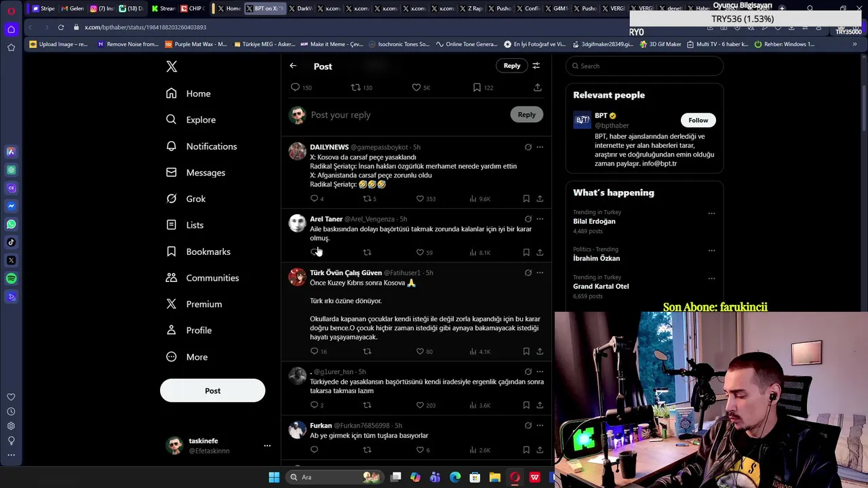Go back with the Post header arrow
Viewport: 868px width, 488px height.
tap(293, 66)
